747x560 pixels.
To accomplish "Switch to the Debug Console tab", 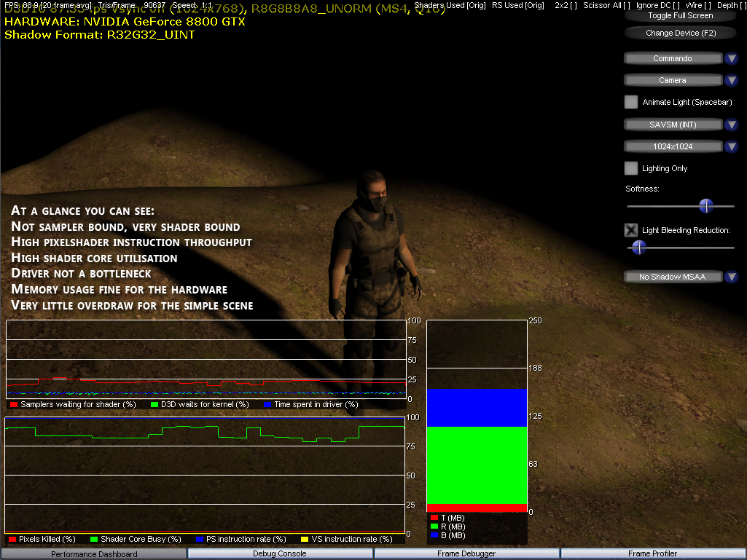I will [280, 553].
